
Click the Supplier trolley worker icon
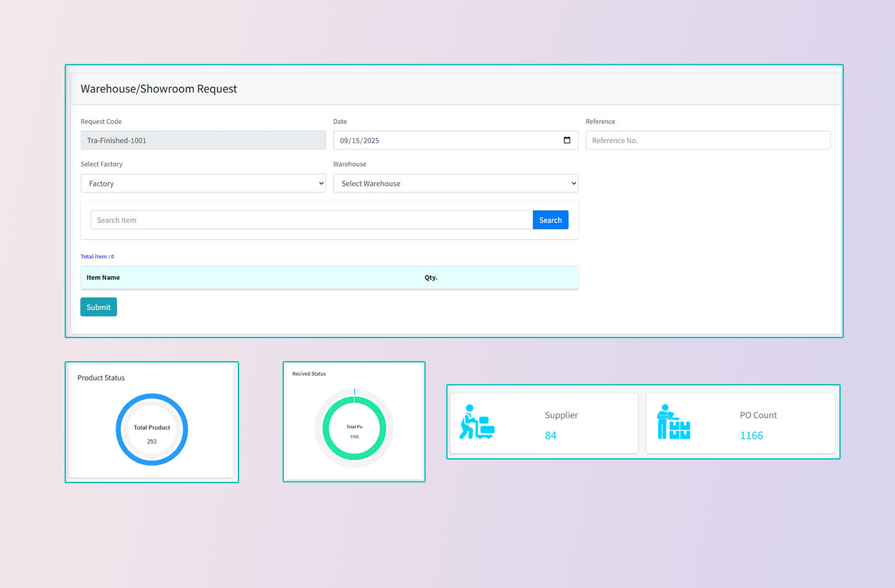[477, 422]
